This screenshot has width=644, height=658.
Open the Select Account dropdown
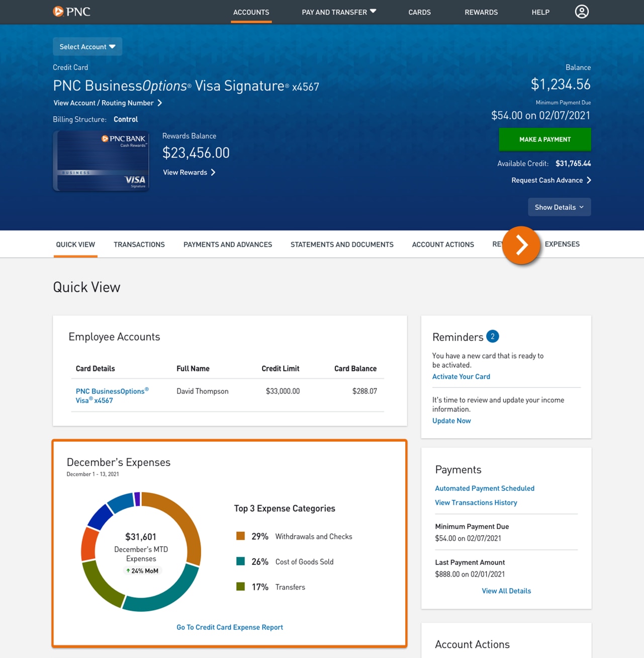click(x=87, y=46)
